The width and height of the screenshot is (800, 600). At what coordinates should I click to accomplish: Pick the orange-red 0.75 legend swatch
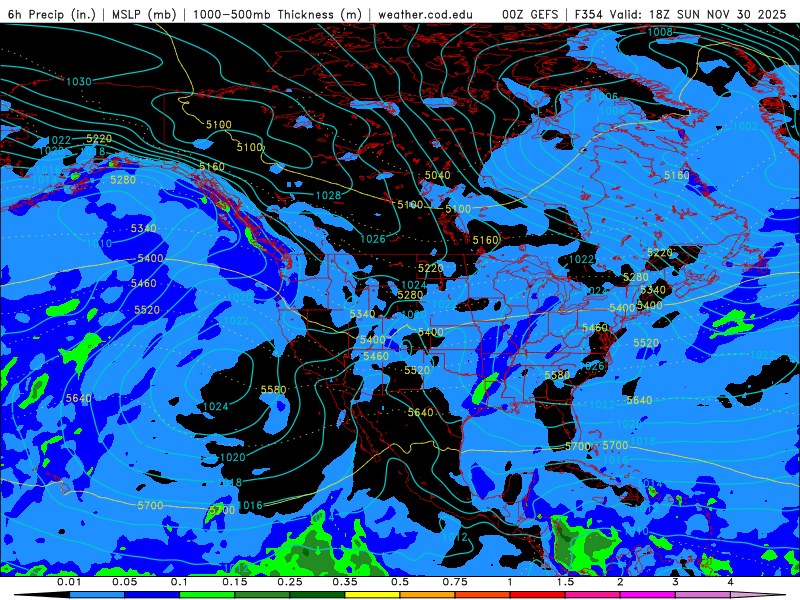click(483, 595)
